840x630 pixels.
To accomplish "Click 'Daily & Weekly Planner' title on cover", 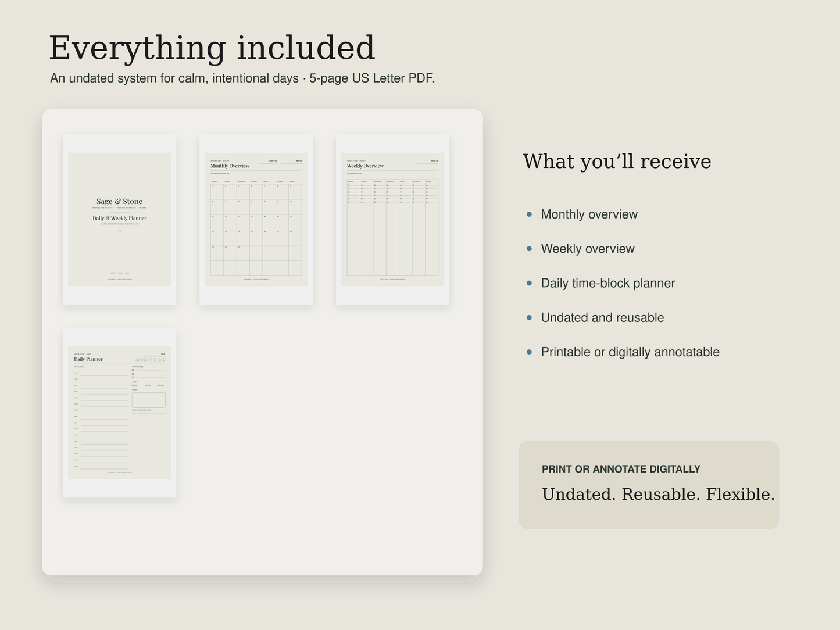I will [x=120, y=219].
